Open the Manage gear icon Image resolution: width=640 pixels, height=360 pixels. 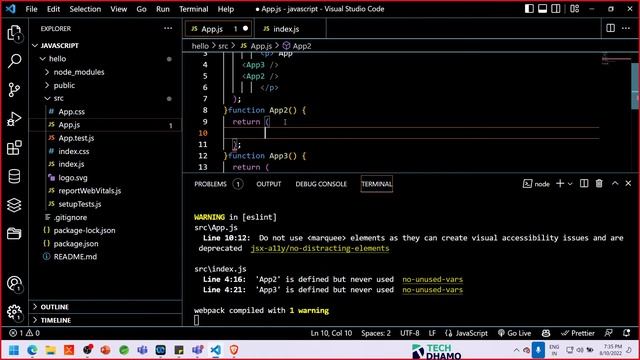14,313
